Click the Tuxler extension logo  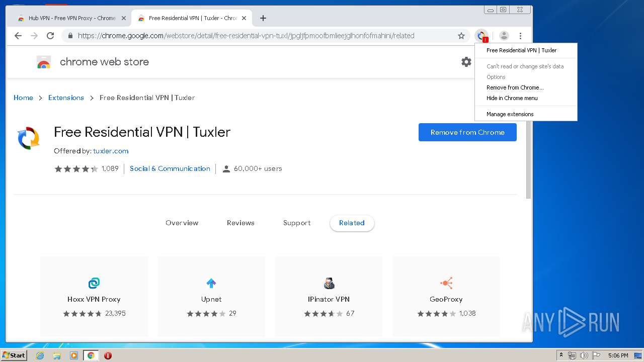(29, 138)
